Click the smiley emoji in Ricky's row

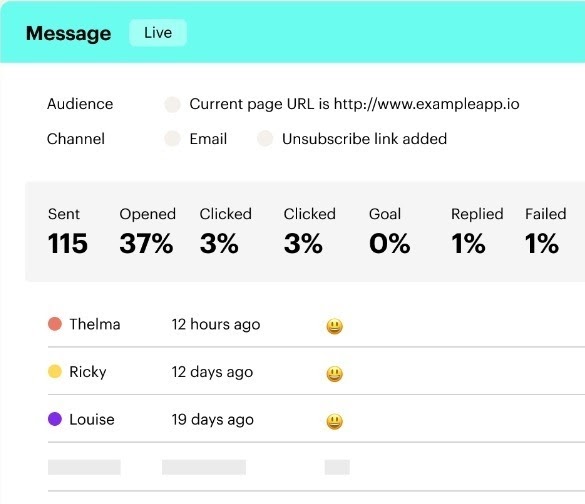[x=334, y=374]
